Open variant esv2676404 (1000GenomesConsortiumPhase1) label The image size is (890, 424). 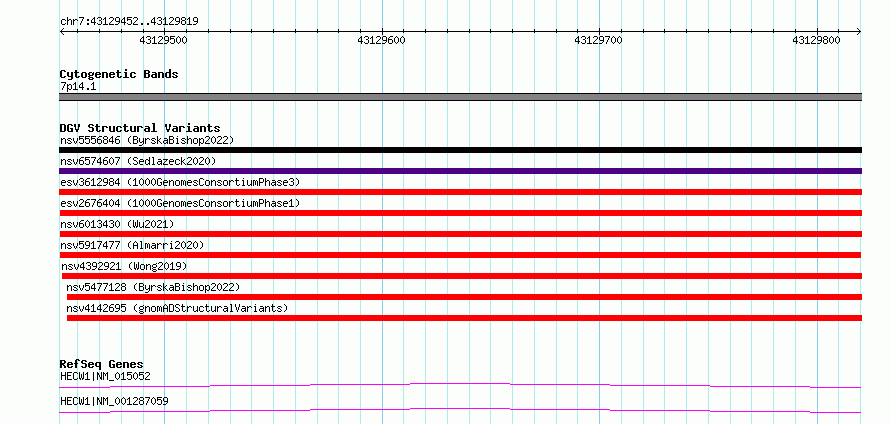point(180,203)
